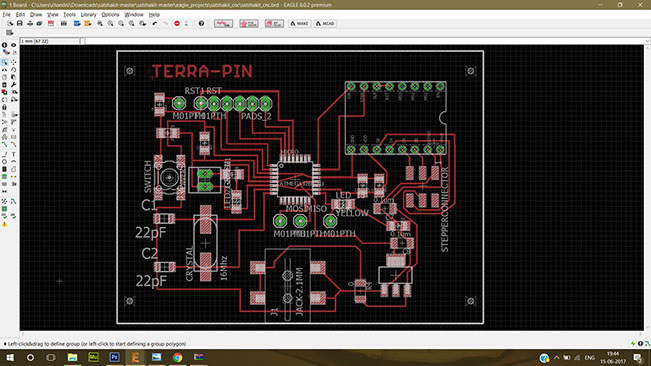651x366 pixels.
Task: Click the Print icon in toolbar
Action: 30,24
